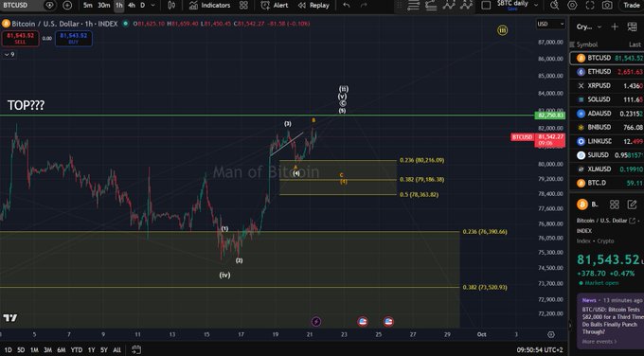The width and height of the screenshot is (644, 356).
Task: Expand the collapsed indicators legend showing 9
Action: click(9, 55)
